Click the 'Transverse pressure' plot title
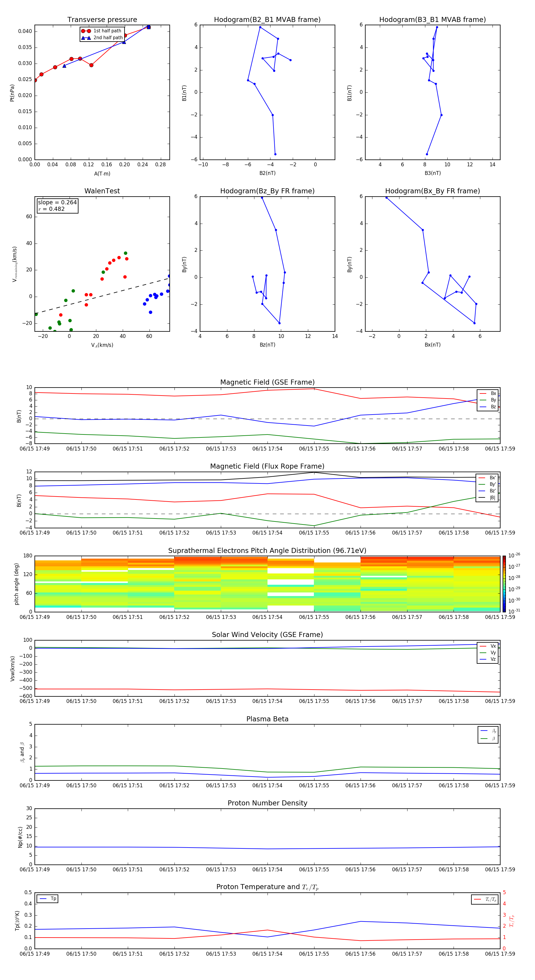This screenshot has height=980, width=535. [102, 20]
